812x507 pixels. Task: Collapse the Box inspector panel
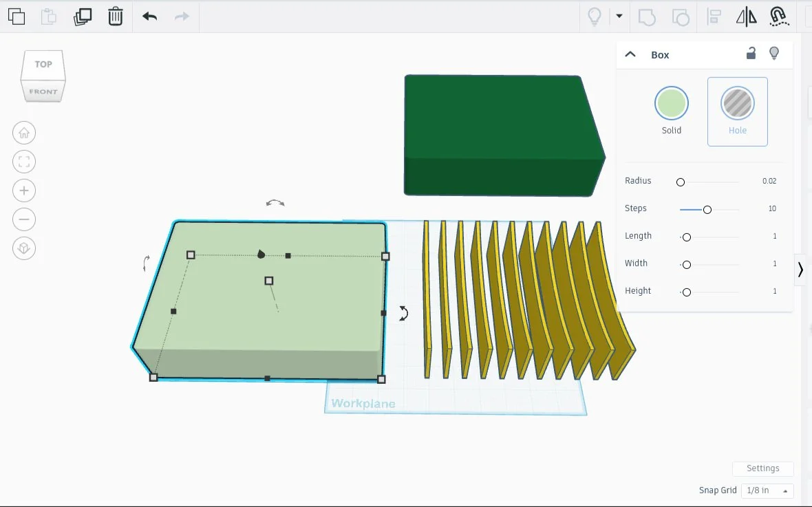[x=630, y=54]
